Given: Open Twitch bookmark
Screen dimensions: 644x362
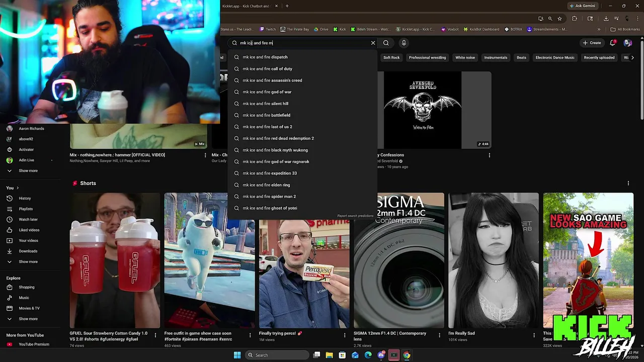Looking at the screenshot, I should [x=268, y=29].
